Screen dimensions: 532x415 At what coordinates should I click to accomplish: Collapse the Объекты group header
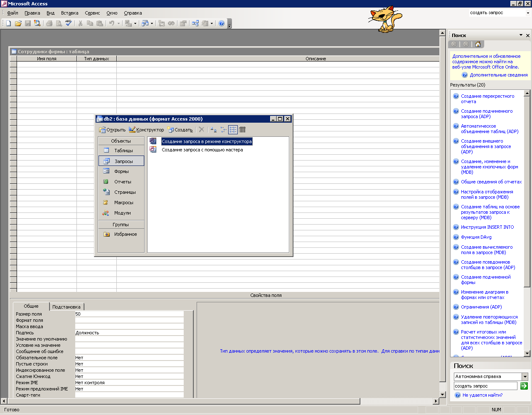tap(121, 141)
